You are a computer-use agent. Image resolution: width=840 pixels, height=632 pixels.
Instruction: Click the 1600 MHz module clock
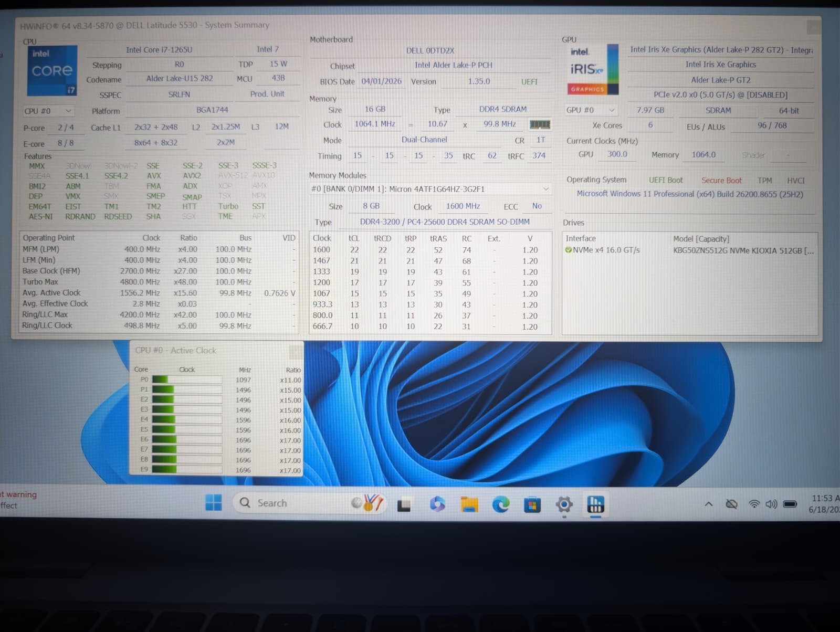463,206
